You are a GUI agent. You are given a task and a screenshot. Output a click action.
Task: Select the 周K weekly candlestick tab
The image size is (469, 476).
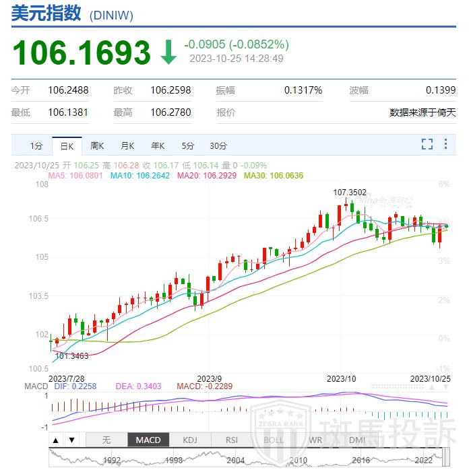(x=97, y=145)
